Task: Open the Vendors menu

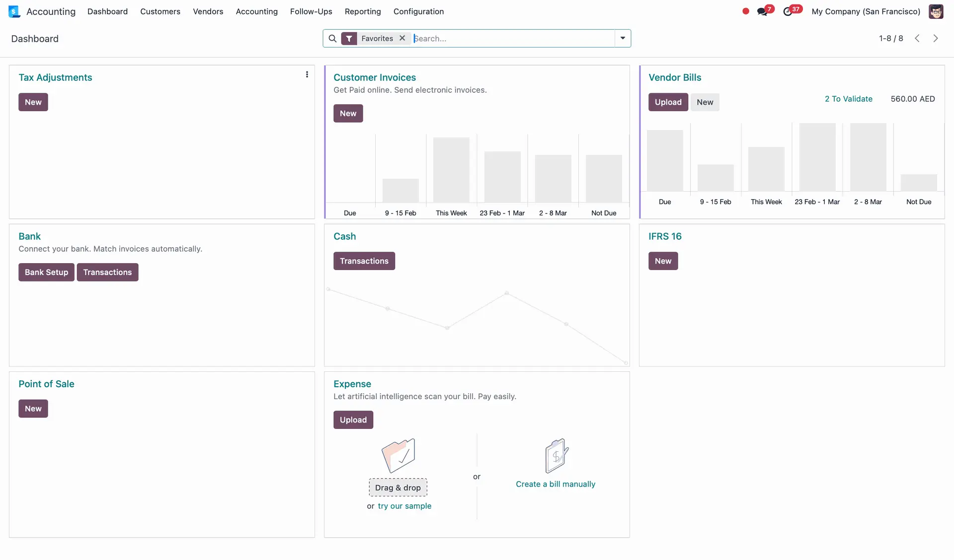Action: pos(208,11)
